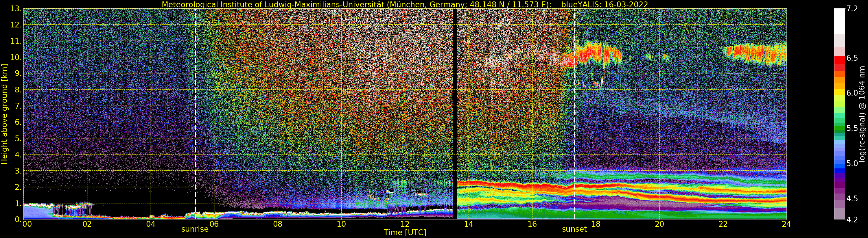Screen dimensions: 868x238
Task: Click the height axis tick '5.'
Action: click(18, 138)
